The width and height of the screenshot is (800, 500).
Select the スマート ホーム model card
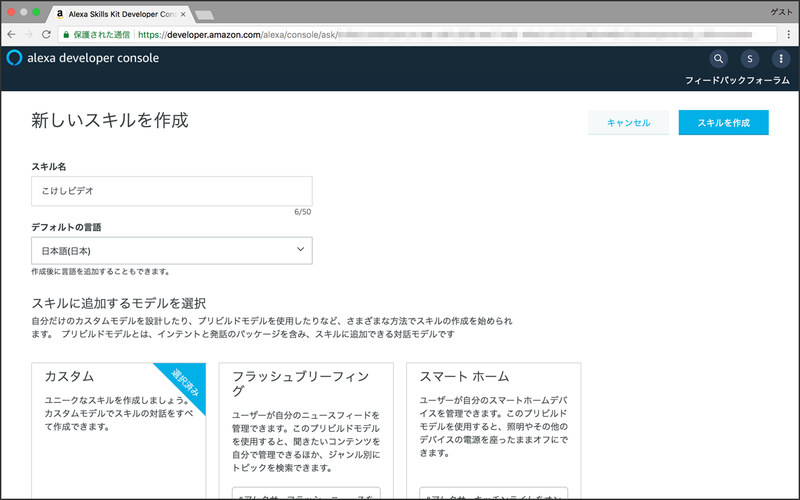point(493,431)
